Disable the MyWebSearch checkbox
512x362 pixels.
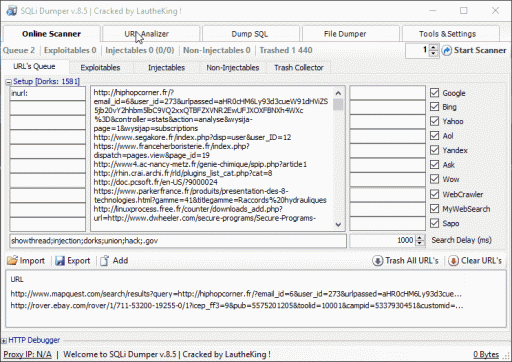(x=434, y=209)
